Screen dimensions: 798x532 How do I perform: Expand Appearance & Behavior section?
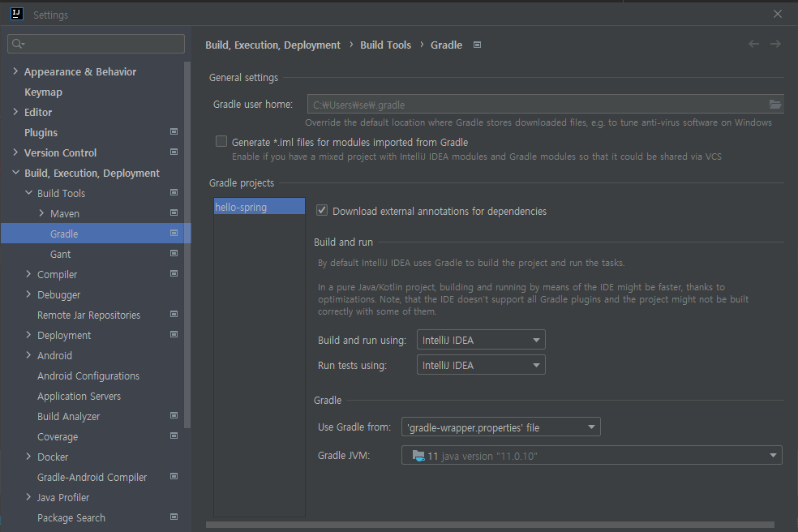(x=15, y=71)
